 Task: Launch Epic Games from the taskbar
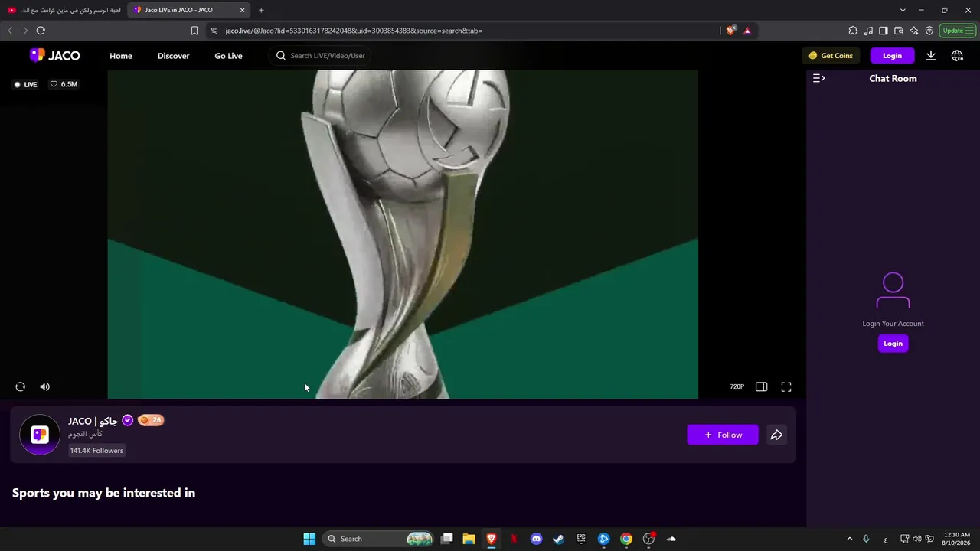[581, 539]
